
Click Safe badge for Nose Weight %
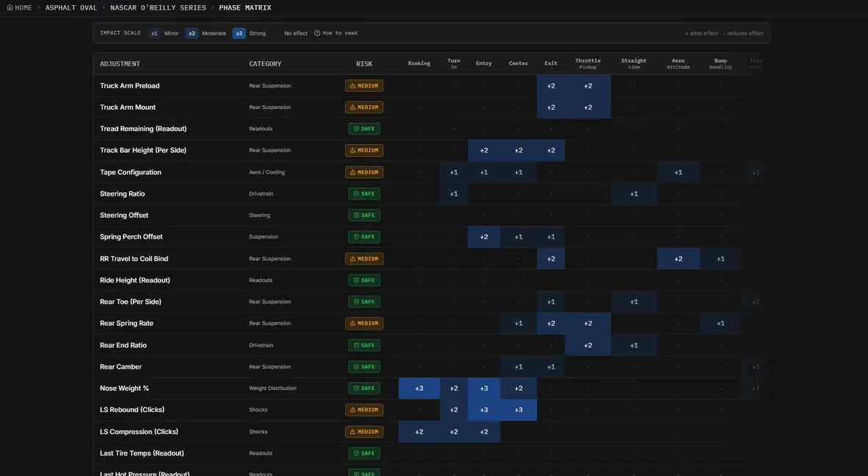point(364,388)
